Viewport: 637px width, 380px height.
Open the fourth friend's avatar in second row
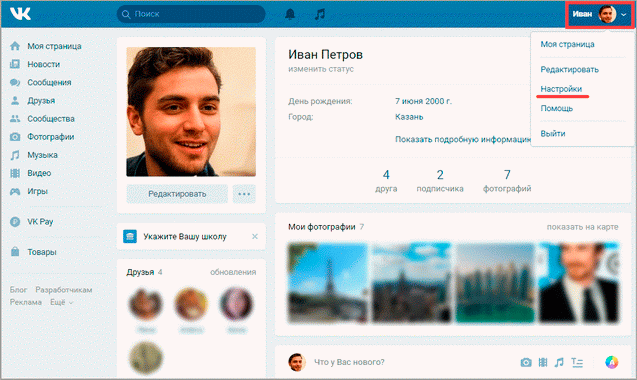146,358
